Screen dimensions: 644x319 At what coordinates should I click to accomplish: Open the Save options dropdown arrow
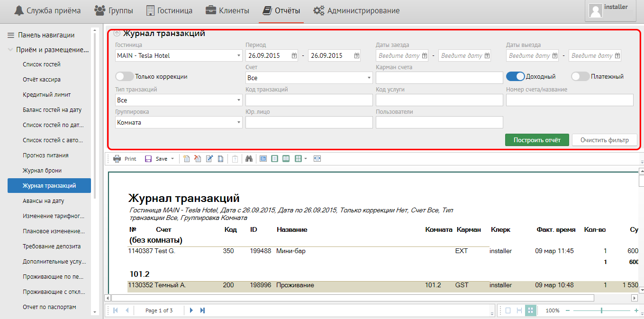(x=172, y=159)
